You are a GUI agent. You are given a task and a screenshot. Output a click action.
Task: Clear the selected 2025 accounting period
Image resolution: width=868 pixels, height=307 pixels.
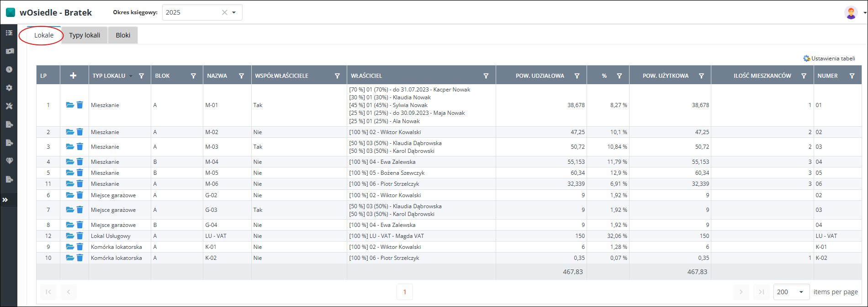coord(224,13)
